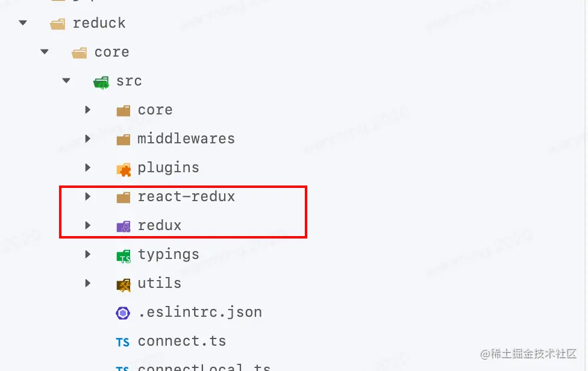Open the connect.ts file

click(x=182, y=341)
